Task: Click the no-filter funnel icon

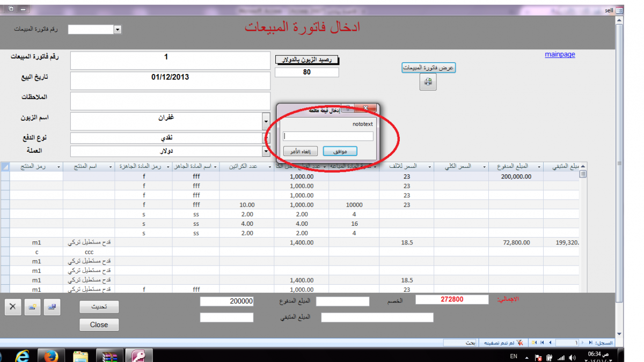Action: coord(520,342)
